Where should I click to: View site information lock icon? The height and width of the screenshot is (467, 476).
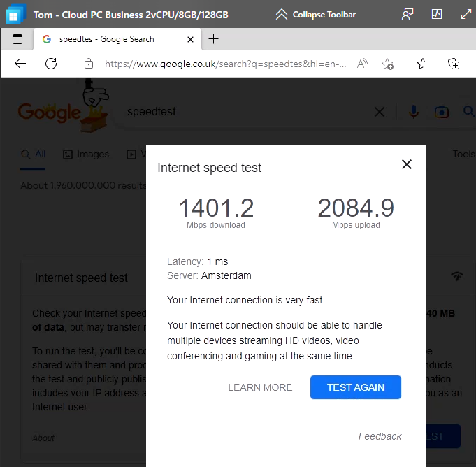click(89, 64)
